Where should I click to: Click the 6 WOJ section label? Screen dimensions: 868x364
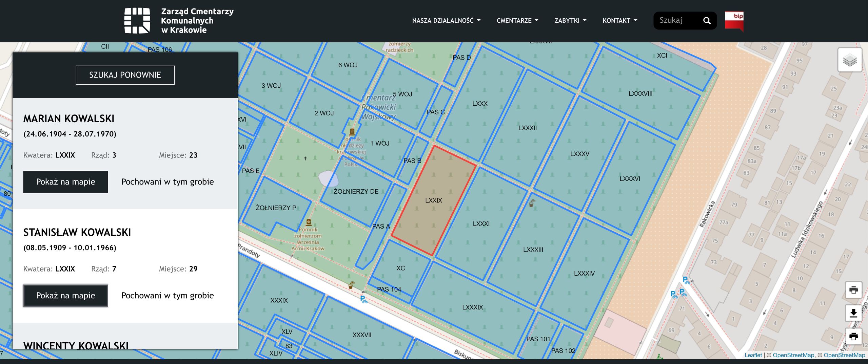348,65
